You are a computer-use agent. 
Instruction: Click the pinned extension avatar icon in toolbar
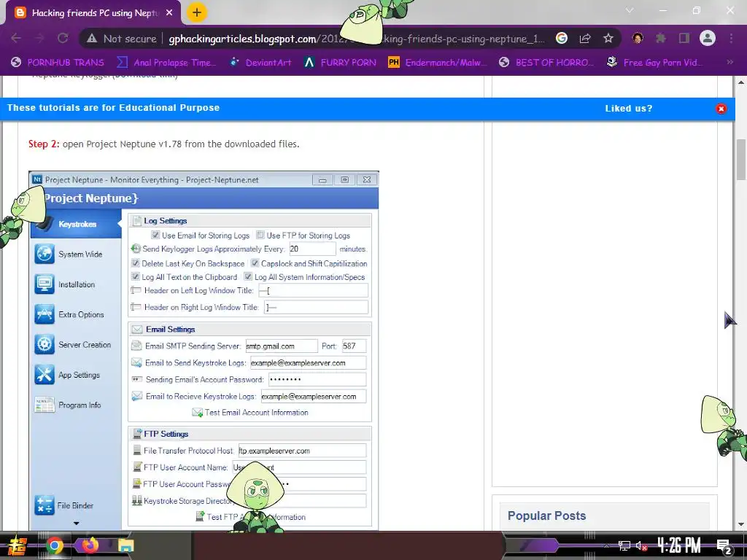638,38
